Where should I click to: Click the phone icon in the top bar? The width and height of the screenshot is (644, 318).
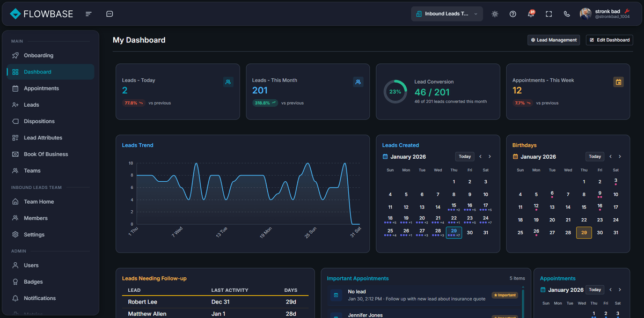pyautogui.click(x=567, y=13)
